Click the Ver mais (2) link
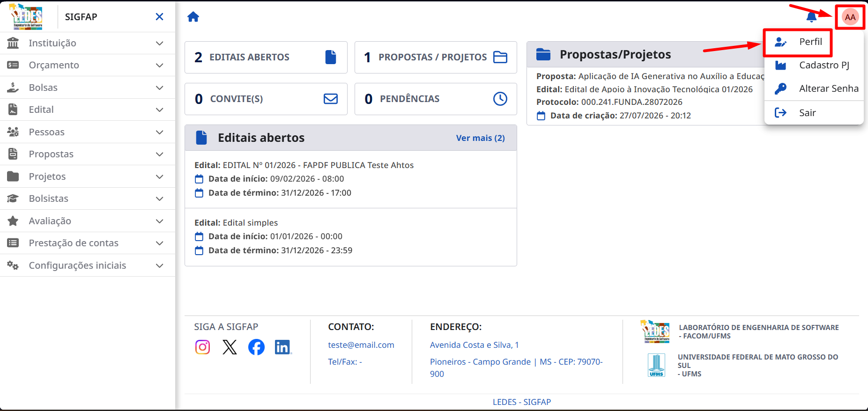Screen dimensions: 868x411 tap(480, 138)
